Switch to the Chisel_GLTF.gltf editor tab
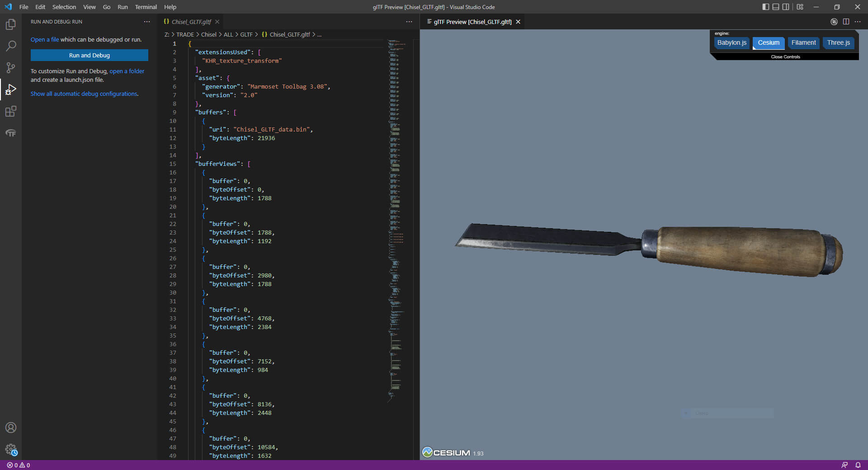This screenshot has width=868, height=470. [191, 22]
